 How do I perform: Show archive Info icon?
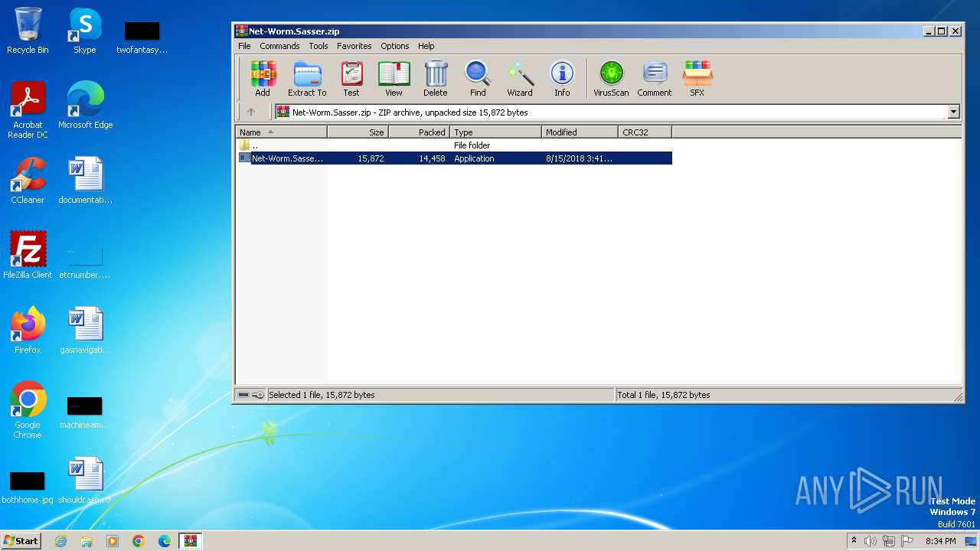click(562, 79)
